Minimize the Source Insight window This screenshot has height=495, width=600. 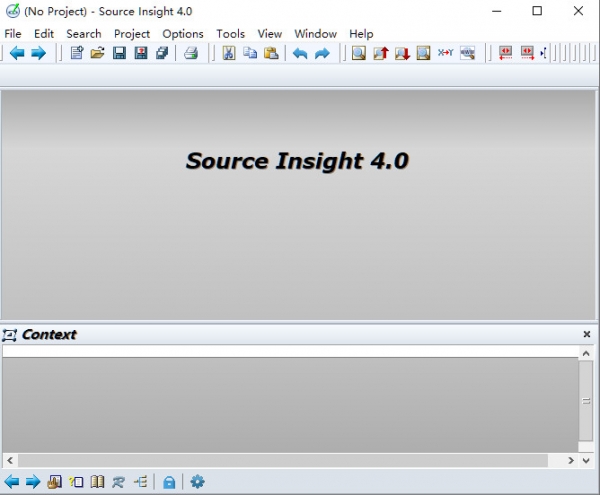[497, 11]
